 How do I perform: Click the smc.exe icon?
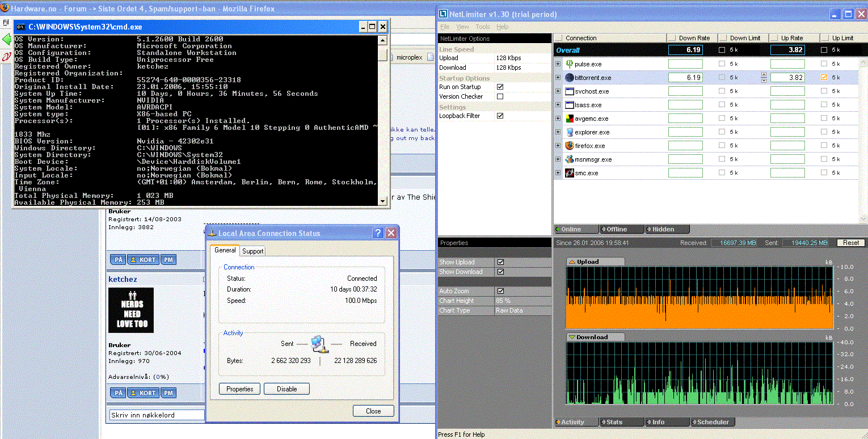[570, 173]
